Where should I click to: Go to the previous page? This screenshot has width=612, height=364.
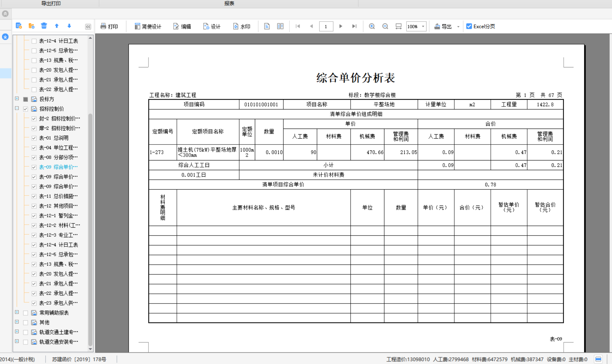click(x=311, y=26)
